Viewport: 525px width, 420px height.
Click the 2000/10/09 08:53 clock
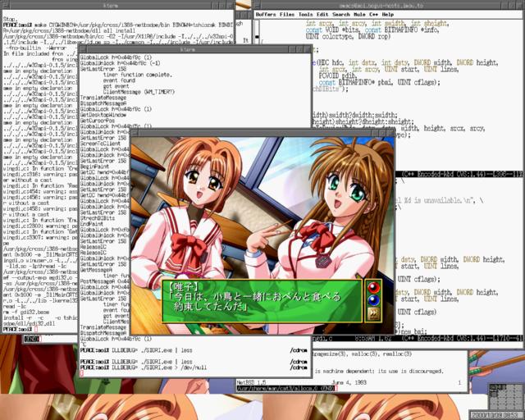[x=495, y=415]
